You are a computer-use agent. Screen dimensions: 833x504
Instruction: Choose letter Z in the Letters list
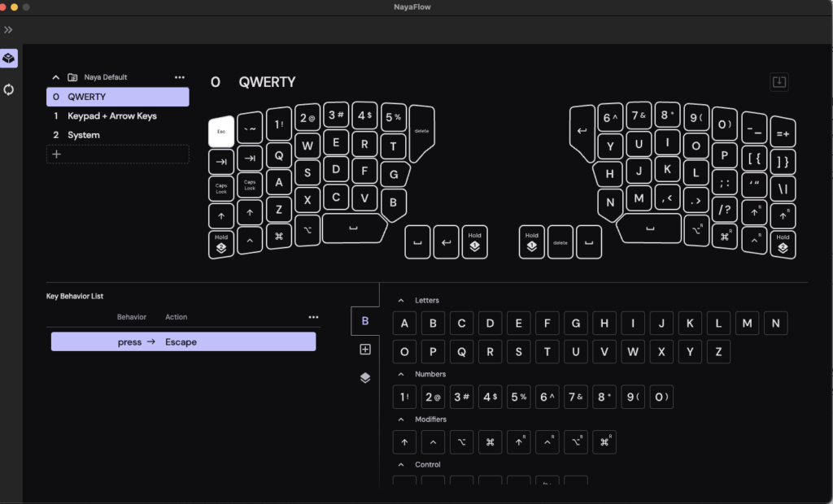(x=719, y=351)
